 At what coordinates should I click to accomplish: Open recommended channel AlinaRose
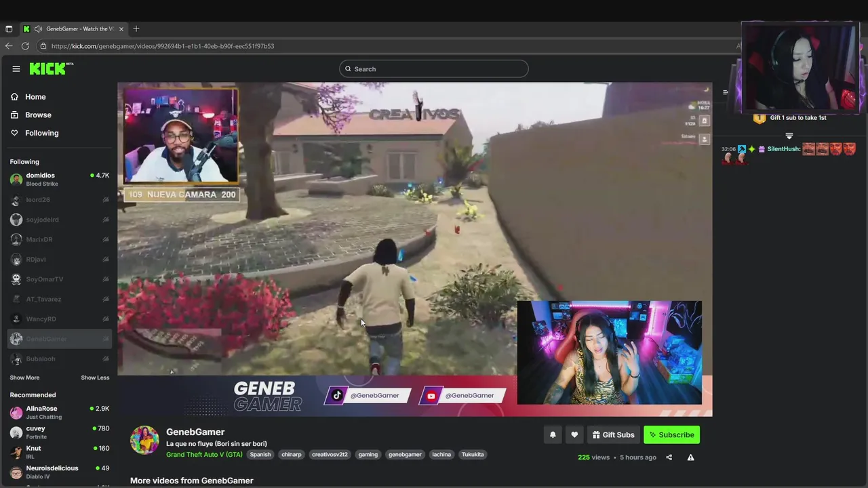click(60, 413)
